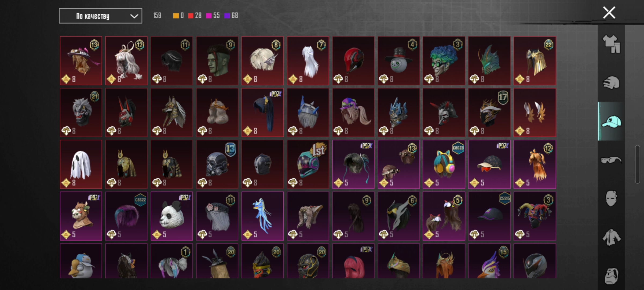The height and width of the screenshot is (290, 644).
Task: Pick the helmet with 1st badge
Action: [x=308, y=164]
